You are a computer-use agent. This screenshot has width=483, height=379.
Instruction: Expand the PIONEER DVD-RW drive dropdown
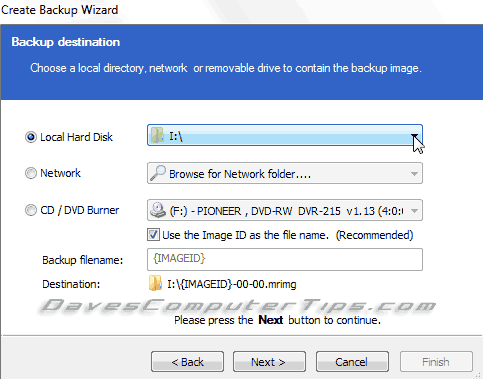(x=414, y=211)
